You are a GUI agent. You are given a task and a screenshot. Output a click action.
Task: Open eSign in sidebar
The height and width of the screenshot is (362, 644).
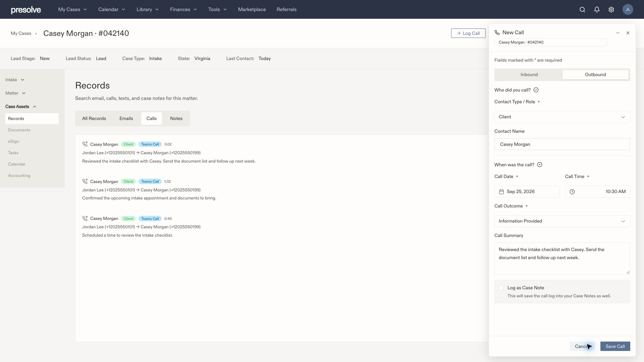13,141
